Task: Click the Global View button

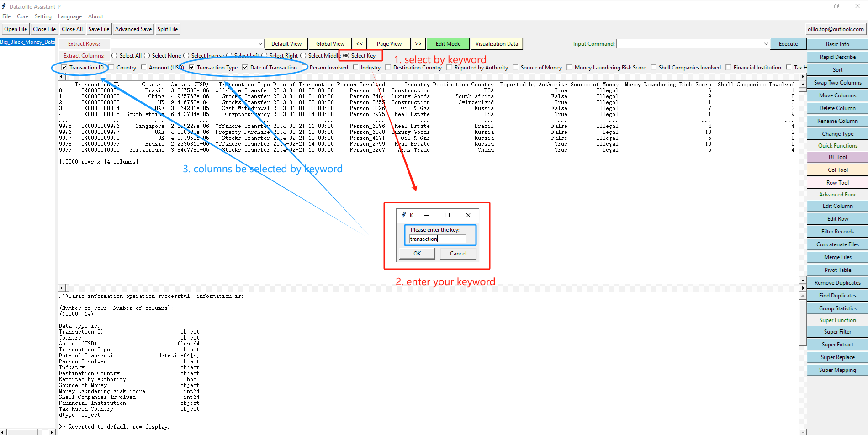Action: [330, 44]
